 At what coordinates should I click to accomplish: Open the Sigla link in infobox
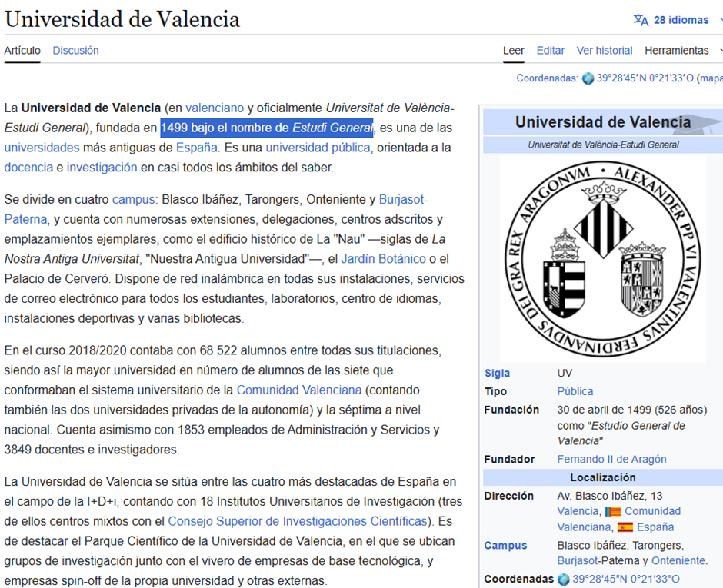497,374
